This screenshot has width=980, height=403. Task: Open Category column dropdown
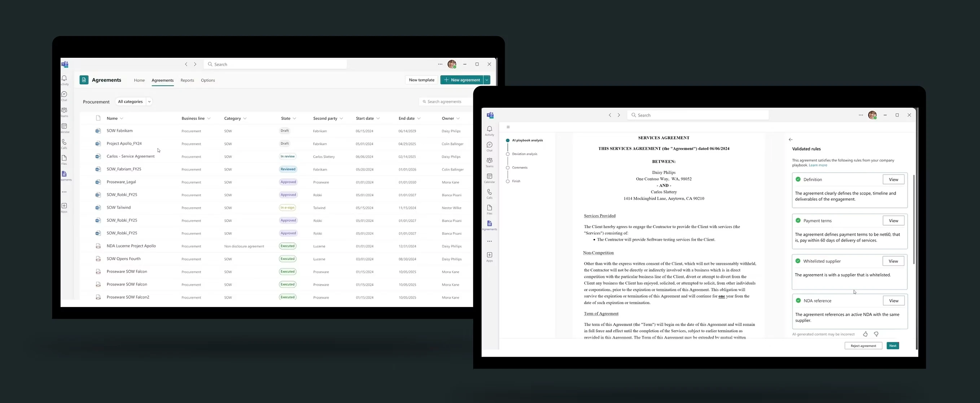245,118
